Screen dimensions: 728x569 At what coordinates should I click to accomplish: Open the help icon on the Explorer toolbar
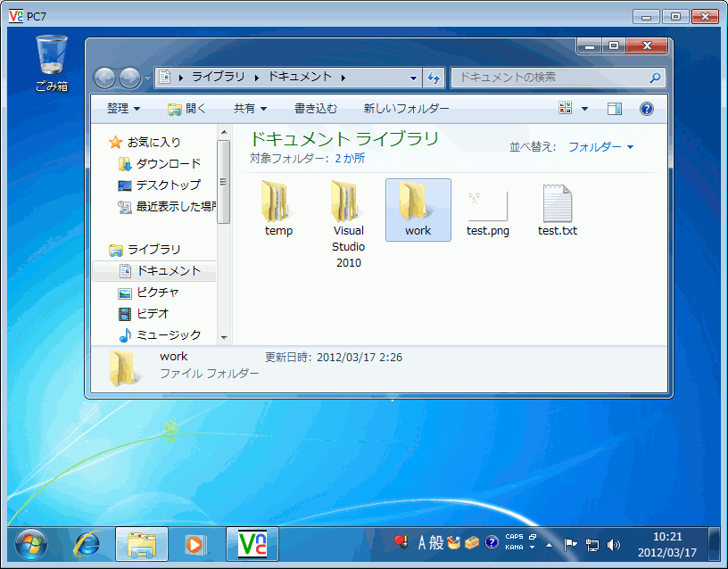click(x=647, y=108)
